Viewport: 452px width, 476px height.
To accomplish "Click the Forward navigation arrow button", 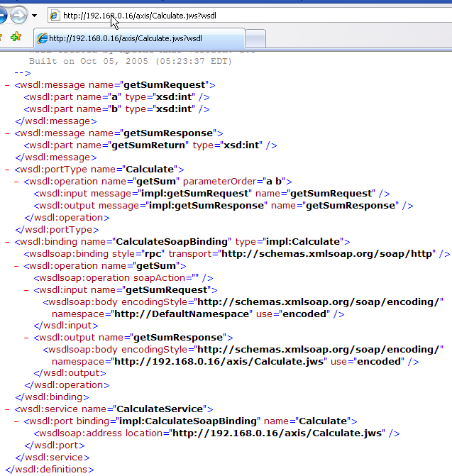I will [x=18, y=15].
